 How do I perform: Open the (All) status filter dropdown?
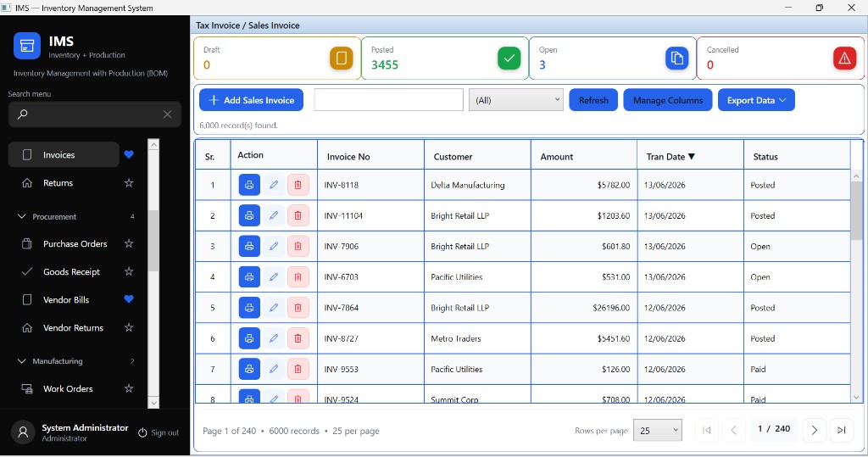point(516,100)
